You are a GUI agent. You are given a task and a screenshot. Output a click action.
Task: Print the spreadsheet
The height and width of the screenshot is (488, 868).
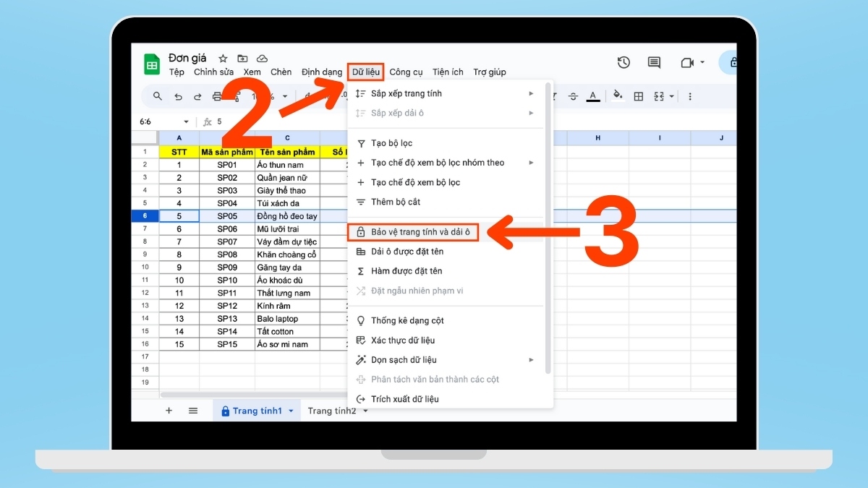(217, 96)
